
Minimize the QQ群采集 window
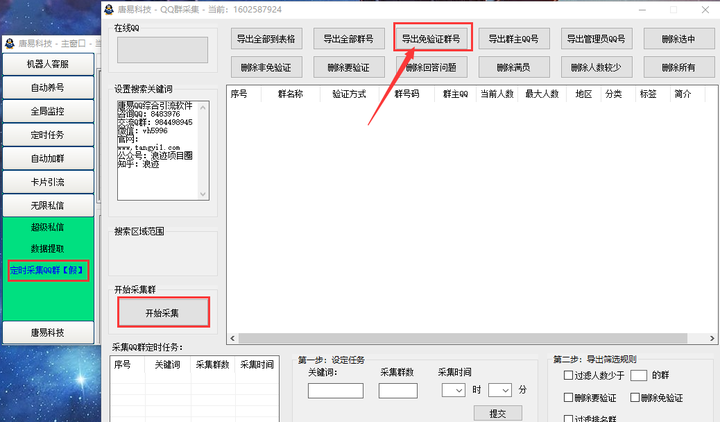click(642, 10)
